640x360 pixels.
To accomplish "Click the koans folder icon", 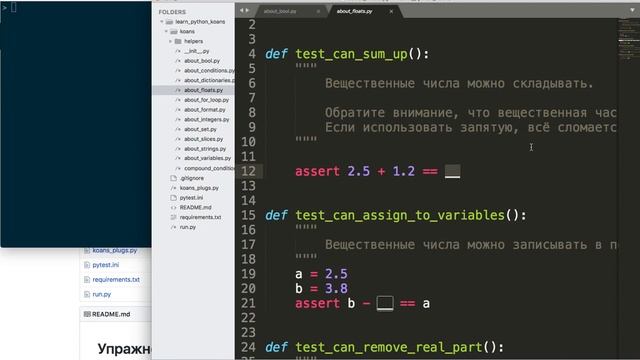I will tap(174, 31).
